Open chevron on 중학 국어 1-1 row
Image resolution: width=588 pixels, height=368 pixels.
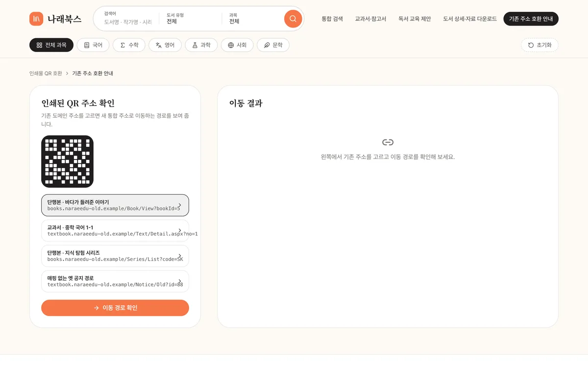click(180, 231)
